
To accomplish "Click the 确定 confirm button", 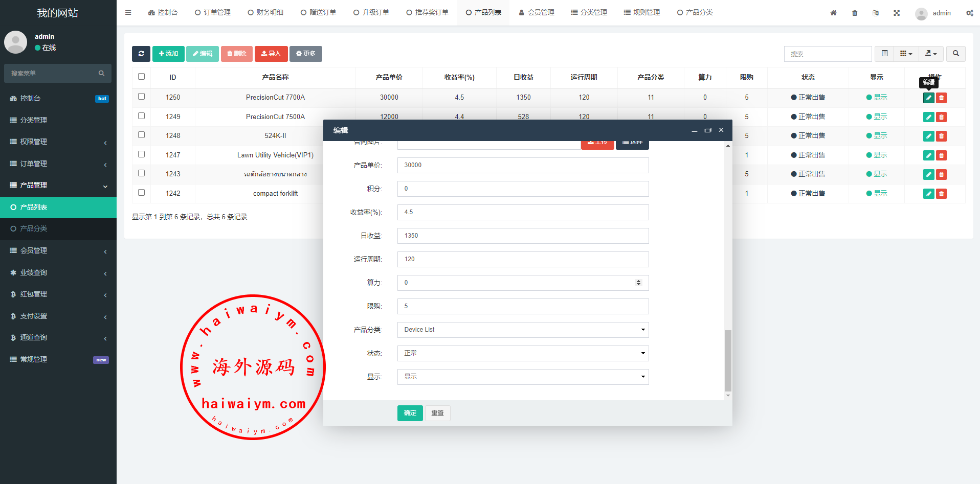I will point(410,413).
